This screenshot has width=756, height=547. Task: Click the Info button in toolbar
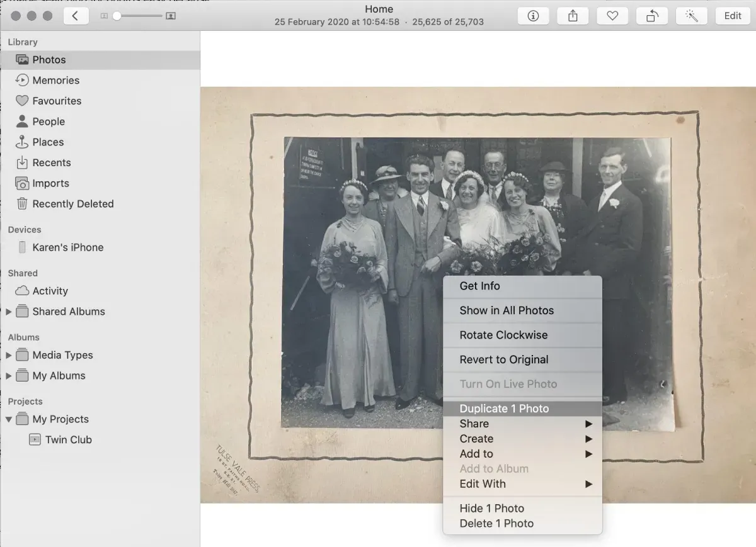(x=533, y=16)
